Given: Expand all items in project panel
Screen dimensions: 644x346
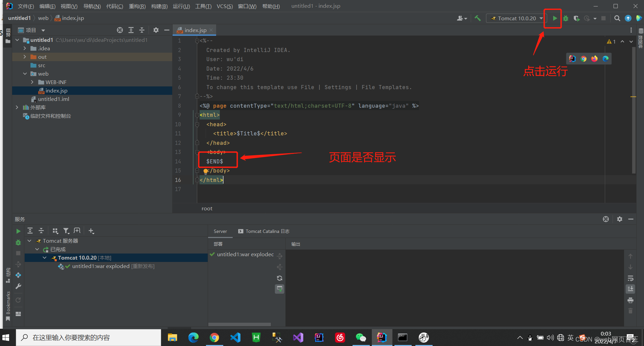Looking at the screenshot, I should pyautogui.click(x=131, y=30).
